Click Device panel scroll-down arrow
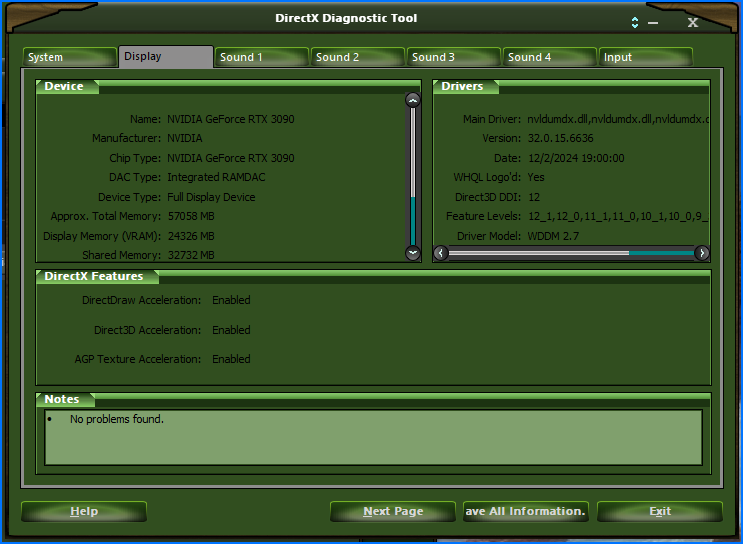The width and height of the screenshot is (743, 544). coord(413,253)
